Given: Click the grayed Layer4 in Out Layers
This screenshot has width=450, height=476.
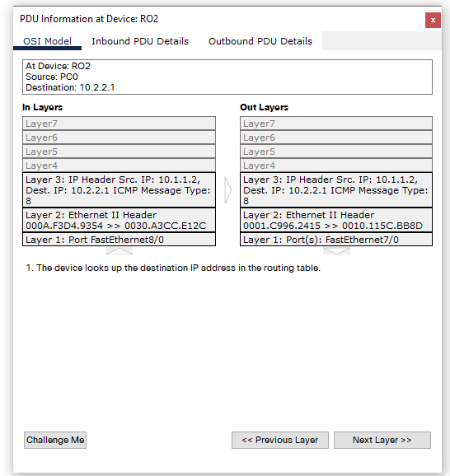Looking at the screenshot, I should click(x=336, y=166).
